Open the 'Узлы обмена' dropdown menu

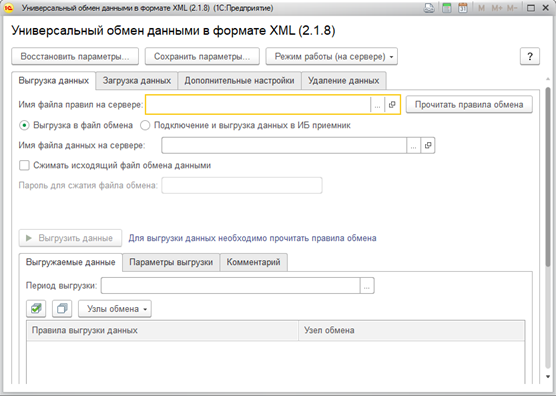pos(115,309)
